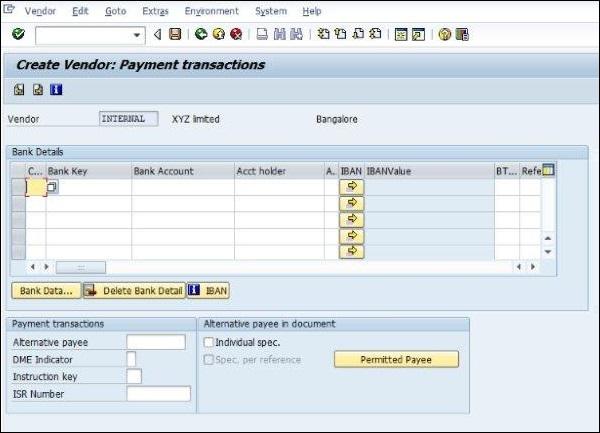The height and width of the screenshot is (433, 600).
Task: Click the blue info icon below title
Action: 56,89
